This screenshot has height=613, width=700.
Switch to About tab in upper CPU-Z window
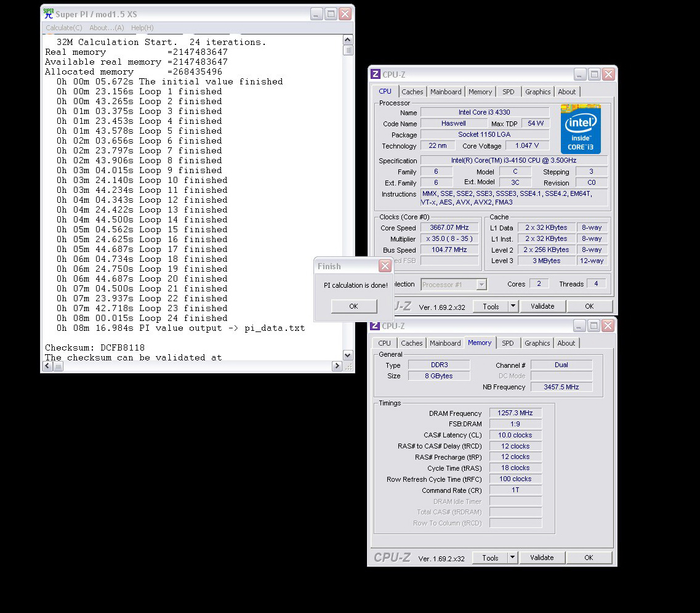point(566,92)
